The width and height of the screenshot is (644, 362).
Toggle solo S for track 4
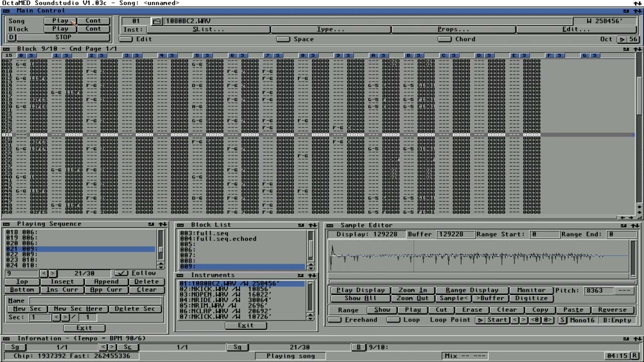173,55
